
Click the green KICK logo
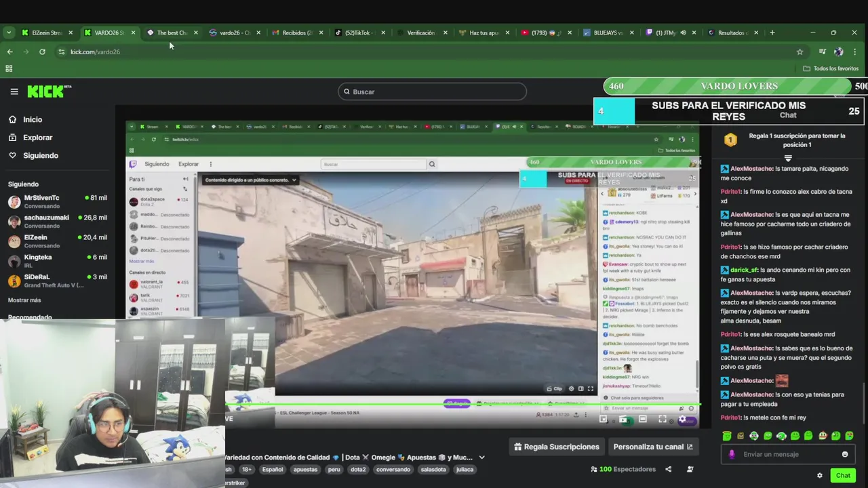click(49, 91)
